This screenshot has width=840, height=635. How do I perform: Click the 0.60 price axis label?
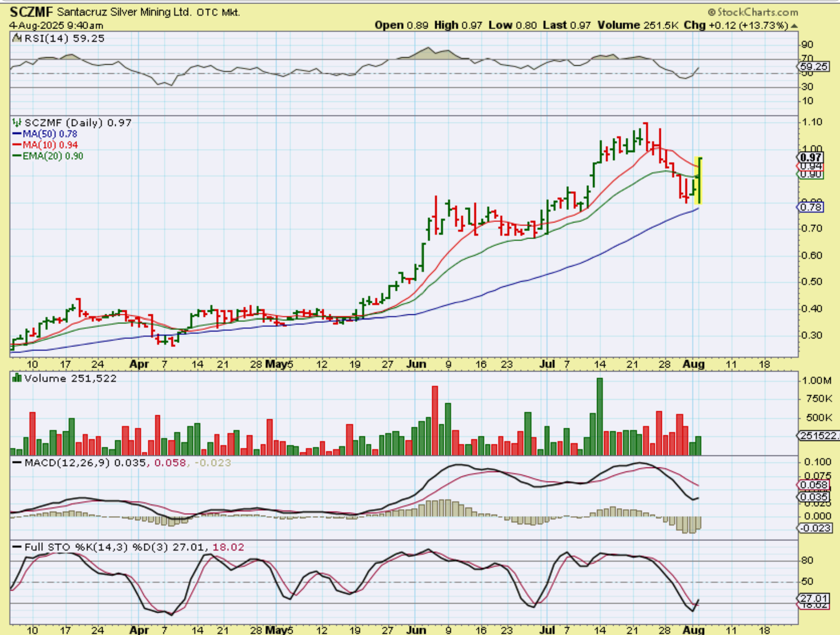pyautogui.click(x=812, y=255)
